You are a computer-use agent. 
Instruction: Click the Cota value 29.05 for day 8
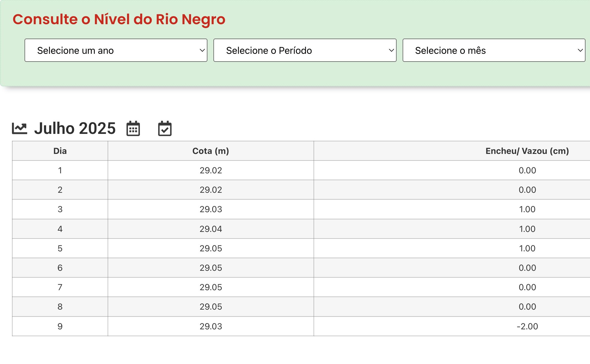[x=211, y=307]
